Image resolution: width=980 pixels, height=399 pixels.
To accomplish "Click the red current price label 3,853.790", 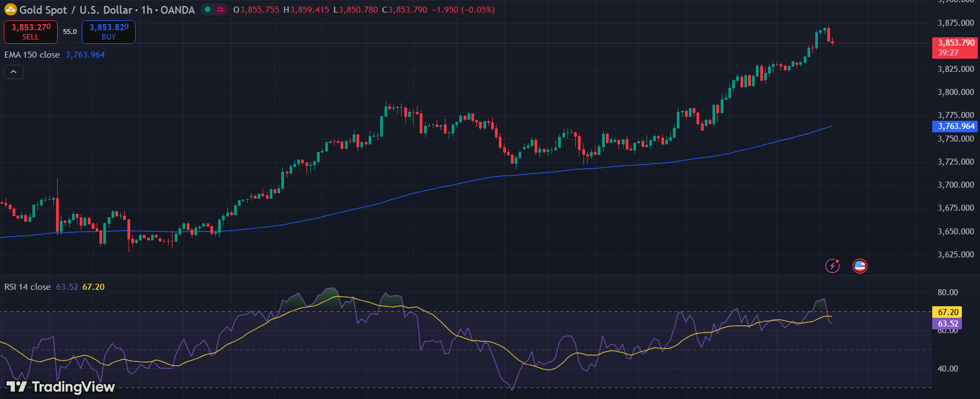I will click(x=955, y=48).
